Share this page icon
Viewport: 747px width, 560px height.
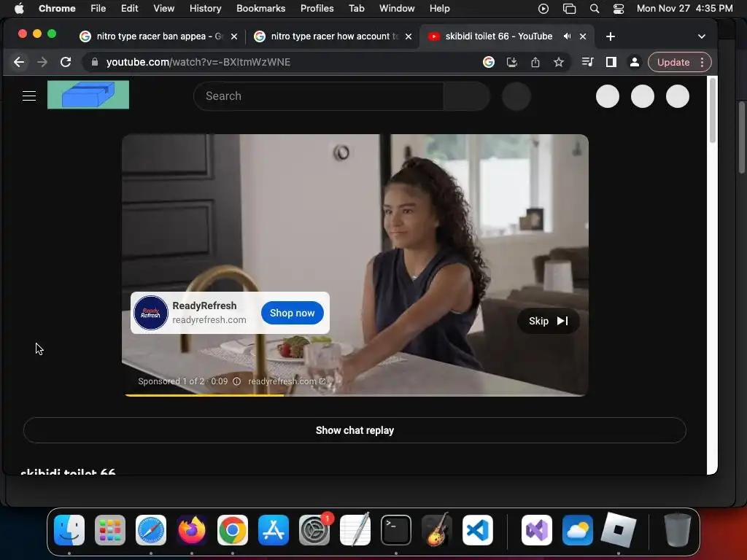point(535,63)
